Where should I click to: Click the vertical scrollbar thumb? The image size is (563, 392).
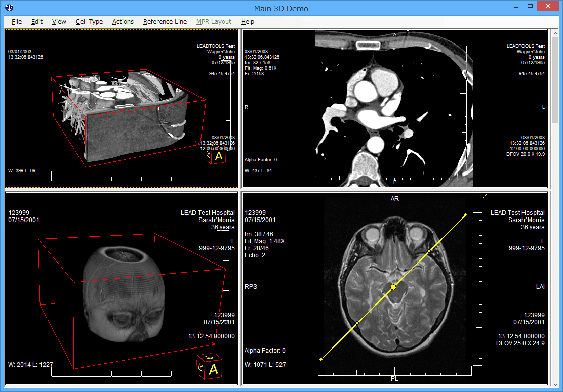[x=555, y=81]
